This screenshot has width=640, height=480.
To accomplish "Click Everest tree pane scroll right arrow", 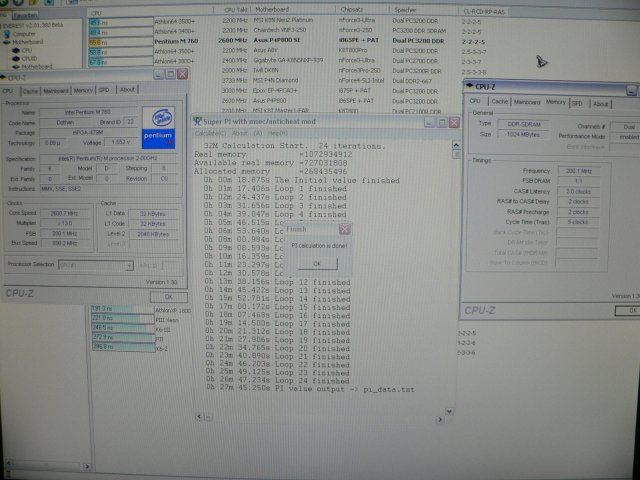I will click(x=86, y=466).
